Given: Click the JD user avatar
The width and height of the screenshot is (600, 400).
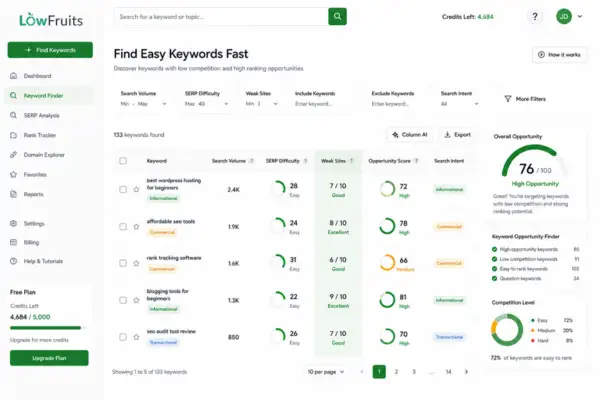Looking at the screenshot, I should pos(564,16).
